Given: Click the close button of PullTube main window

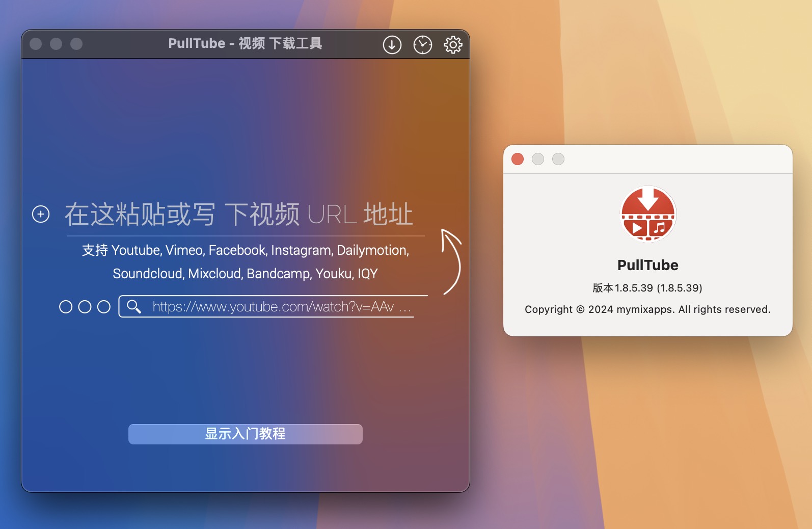Looking at the screenshot, I should [36, 44].
